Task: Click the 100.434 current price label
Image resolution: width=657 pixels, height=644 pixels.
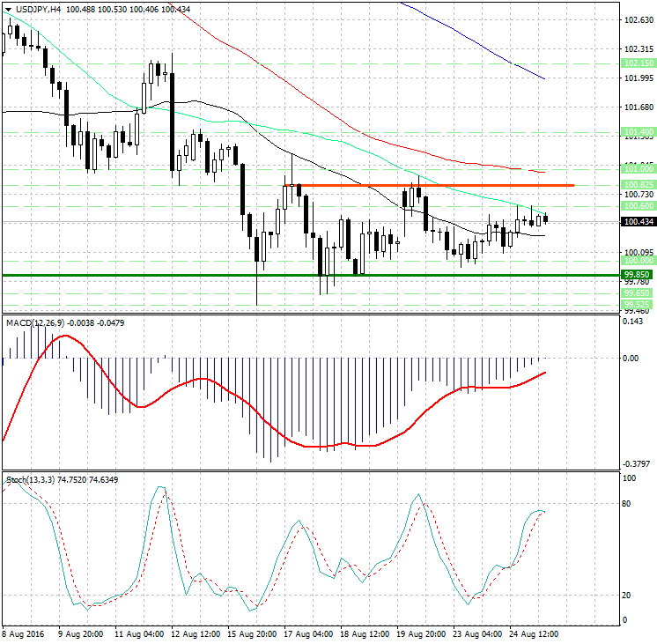Action: [x=637, y=222]
